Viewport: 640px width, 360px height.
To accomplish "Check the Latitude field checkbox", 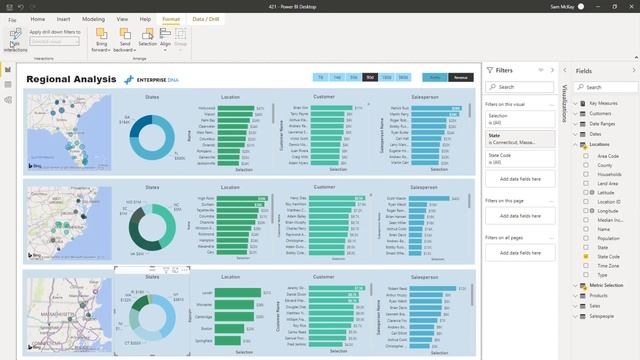I will tap(586, 193).
